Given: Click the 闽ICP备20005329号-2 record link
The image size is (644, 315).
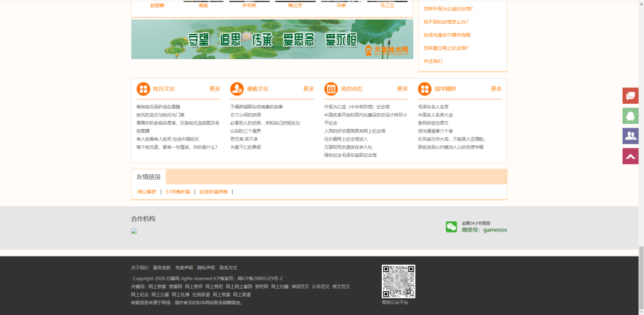Looking at the screenshot, I should (x=260, y=279).
